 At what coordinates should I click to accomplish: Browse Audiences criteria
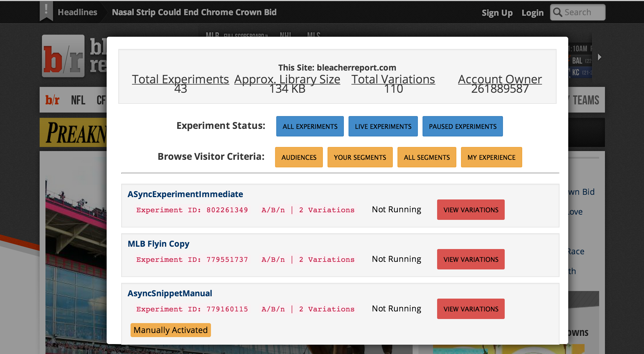(299, 157)
